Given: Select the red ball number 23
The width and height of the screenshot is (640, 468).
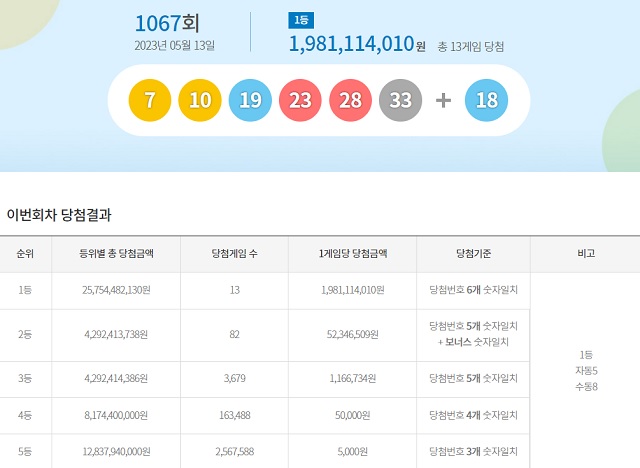Looking at the screenshot, I should tap(300, 100).
